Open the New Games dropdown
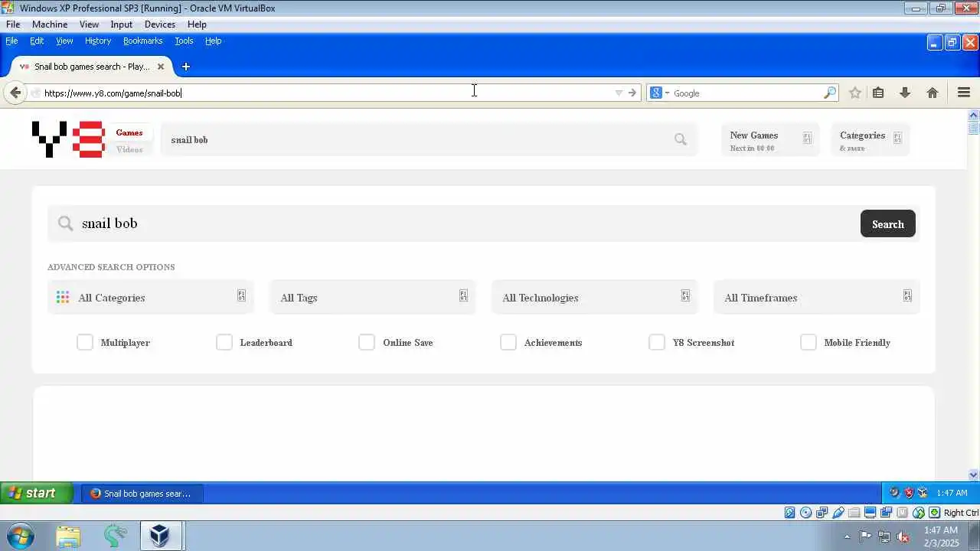 770,140
